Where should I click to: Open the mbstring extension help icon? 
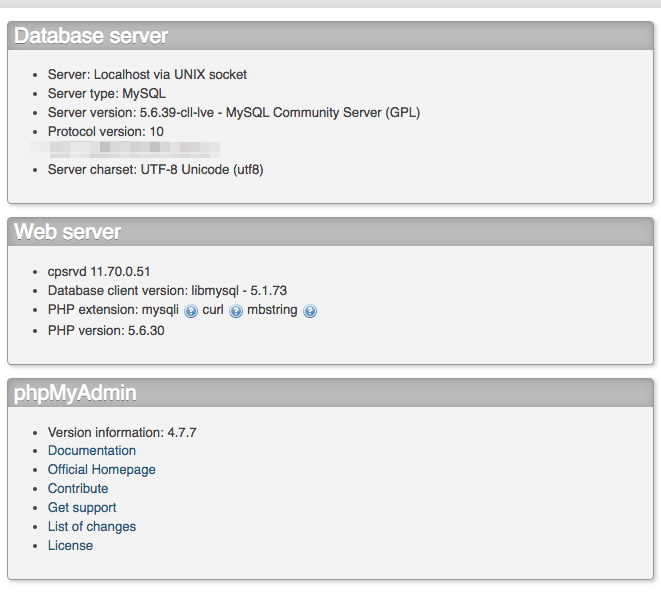click(x=310, y=311)
